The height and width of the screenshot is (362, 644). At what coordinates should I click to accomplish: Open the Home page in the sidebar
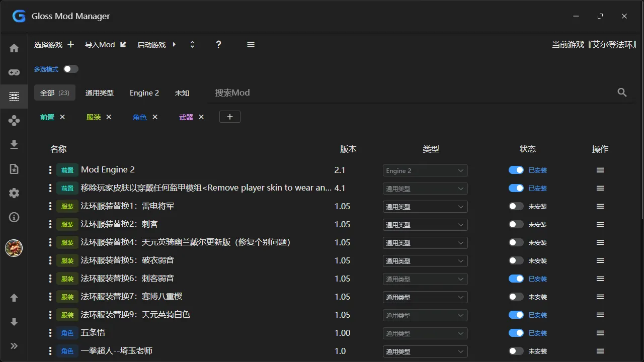point(14,47)
